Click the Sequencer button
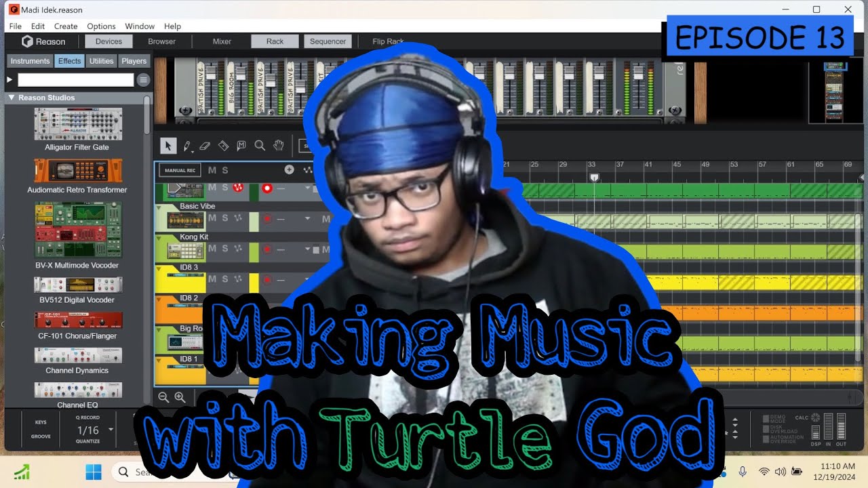Screen dimensions: 868x488 coord(328,41)
